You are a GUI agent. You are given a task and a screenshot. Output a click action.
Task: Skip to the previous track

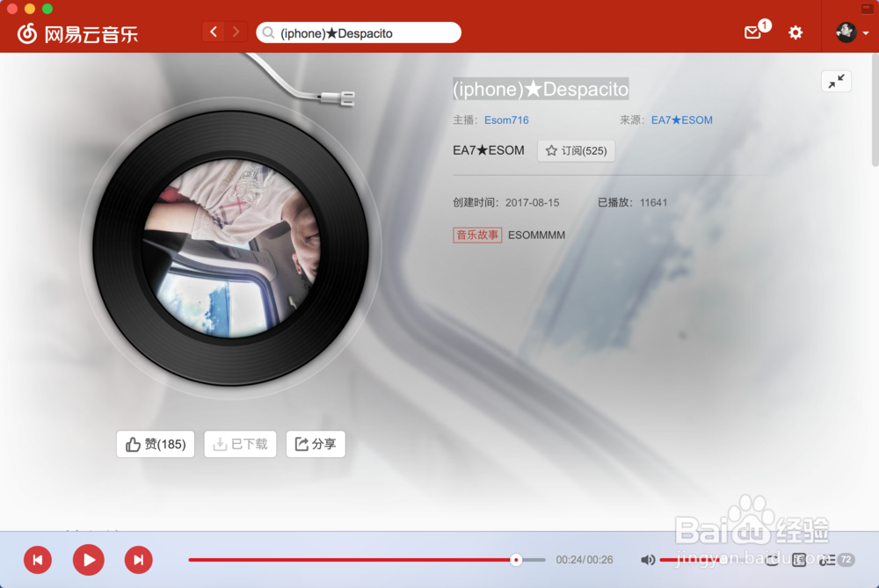(x=38, y=559)
